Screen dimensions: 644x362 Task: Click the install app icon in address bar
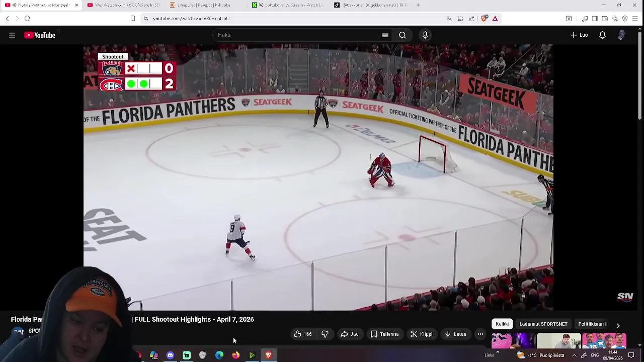coord(460,19)
